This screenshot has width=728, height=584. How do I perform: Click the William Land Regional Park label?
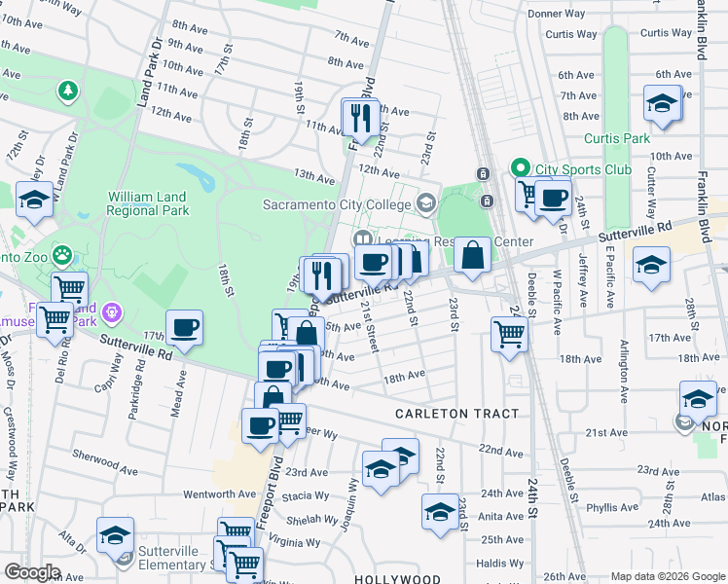point(148,203)
